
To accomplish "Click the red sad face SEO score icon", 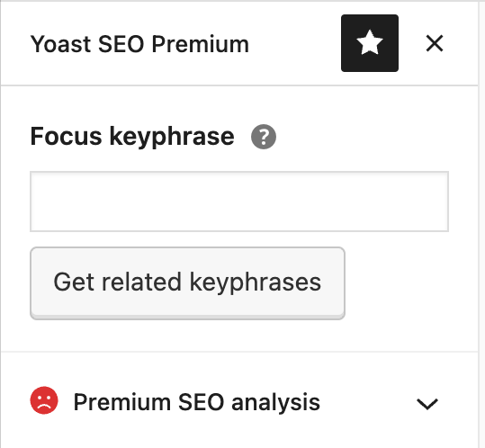I will [44, 400].
